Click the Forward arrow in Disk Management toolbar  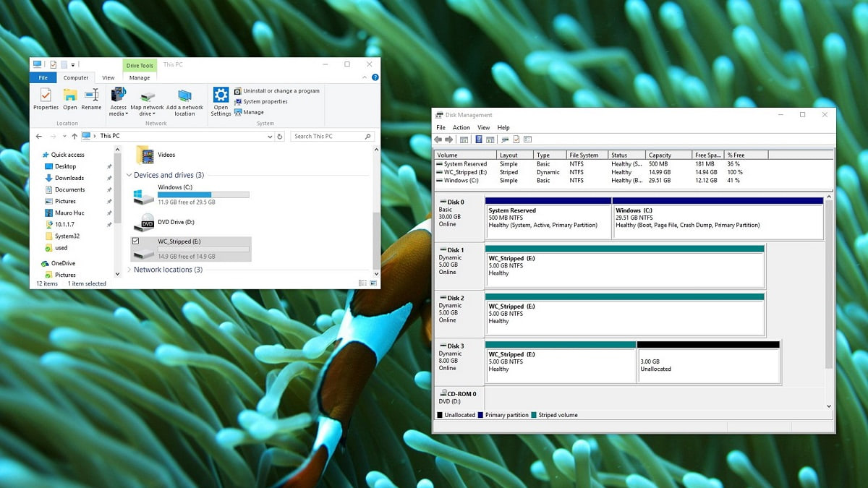click(x=448, y=140)
